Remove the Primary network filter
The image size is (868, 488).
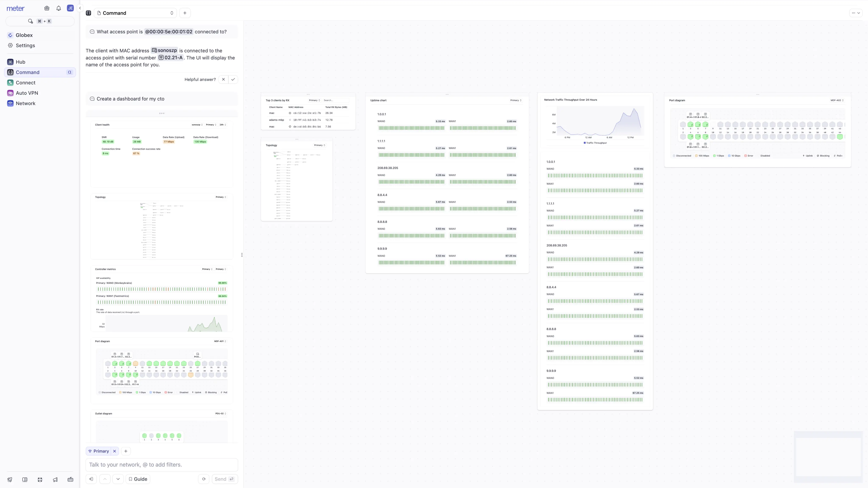point(115,451)
